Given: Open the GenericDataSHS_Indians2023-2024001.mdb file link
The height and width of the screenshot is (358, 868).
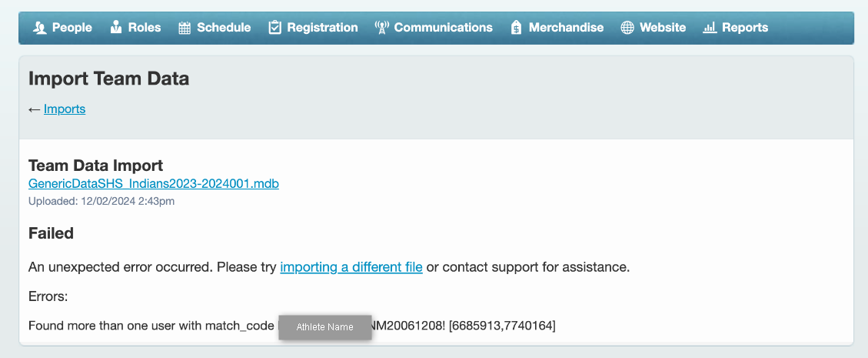Looking at the screenshot, I should coord(153,184).
